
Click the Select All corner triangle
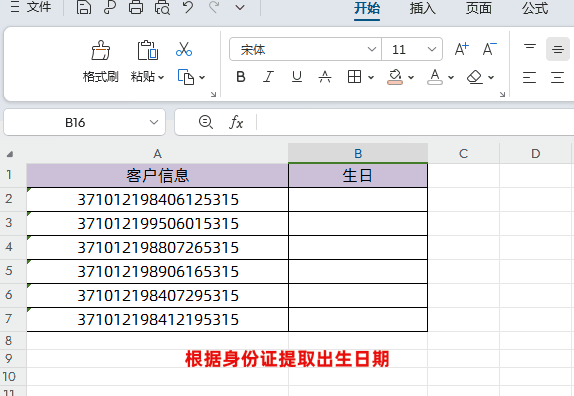click(x=10, y=154)
